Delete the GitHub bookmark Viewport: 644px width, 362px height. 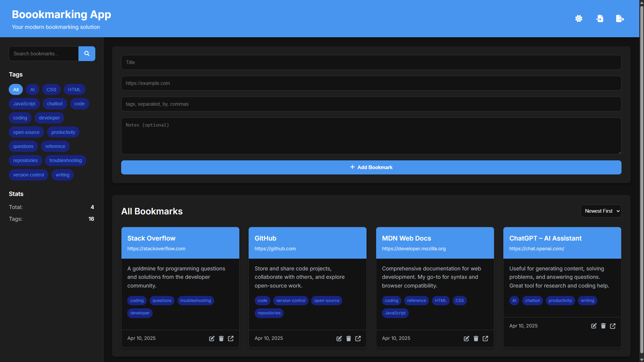pyautogui.click(x=349, y=339)
